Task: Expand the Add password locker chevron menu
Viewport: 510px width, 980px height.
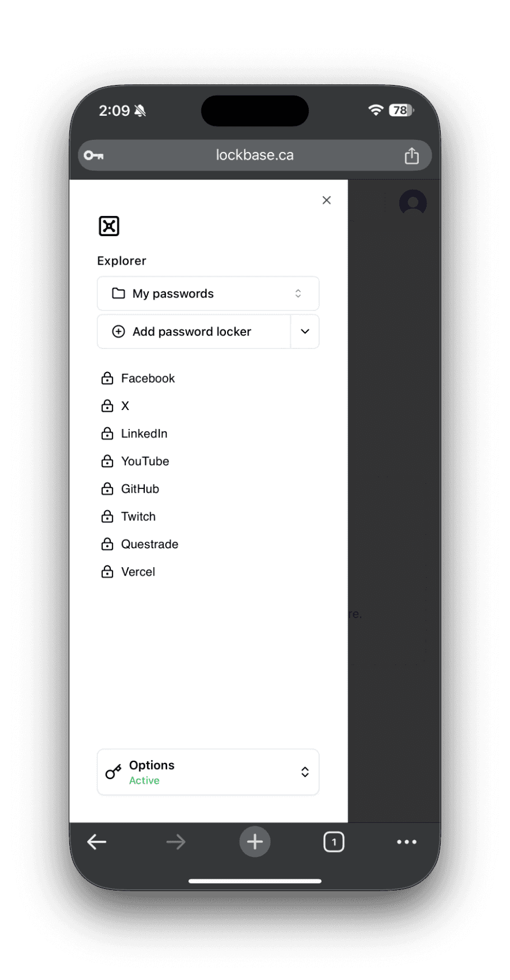Action: click(305, 331)
